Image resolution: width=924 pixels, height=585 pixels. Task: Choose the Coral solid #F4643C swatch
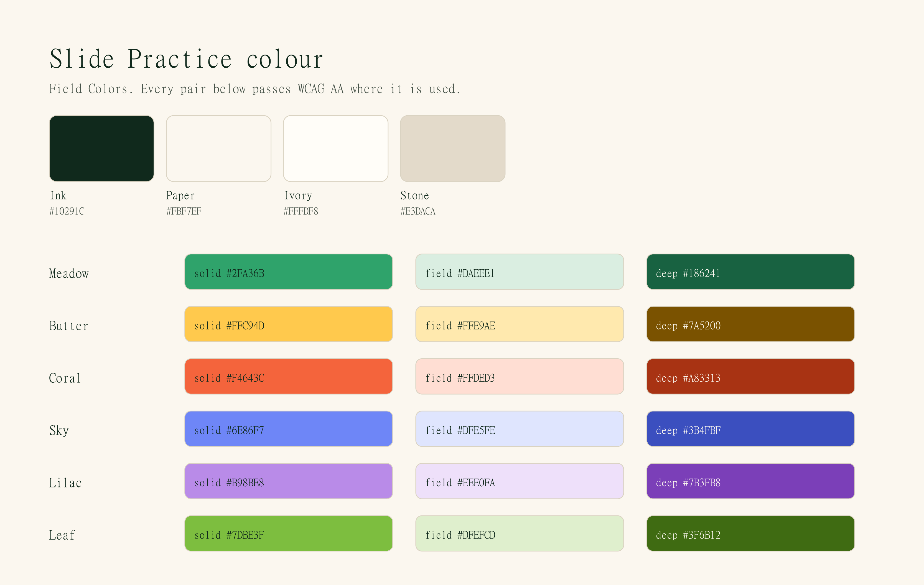point(289,376)
